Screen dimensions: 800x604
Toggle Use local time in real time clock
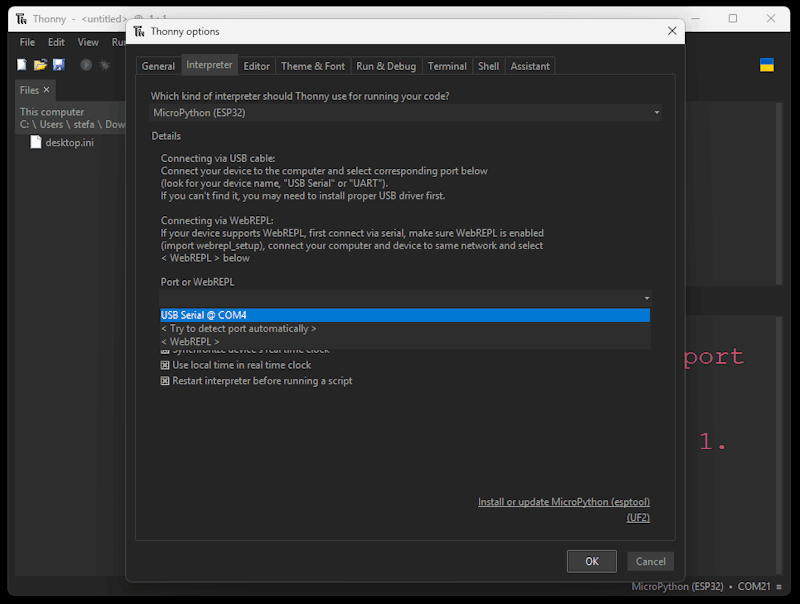(x=166, y=365)
